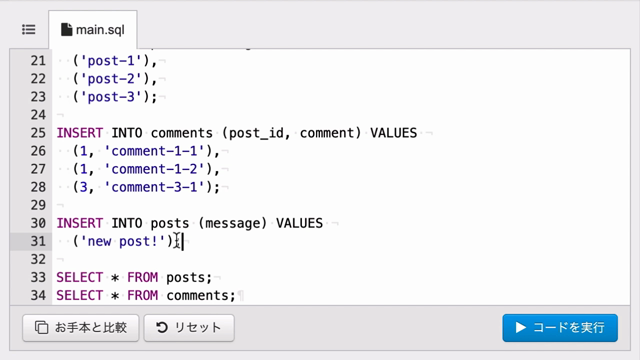Viewport: 640px width, 360px height.
Task: Click the お手本と比較 button
Action: point(81,328)
